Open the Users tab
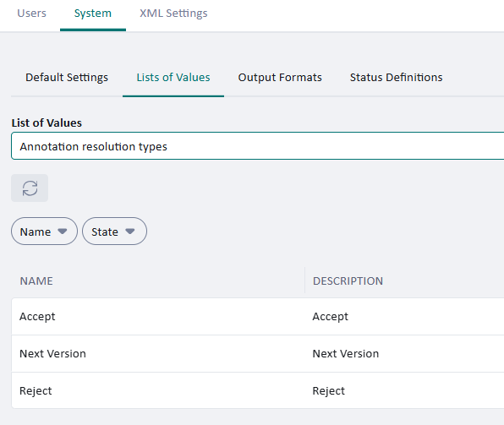 [x=31, y=14]
